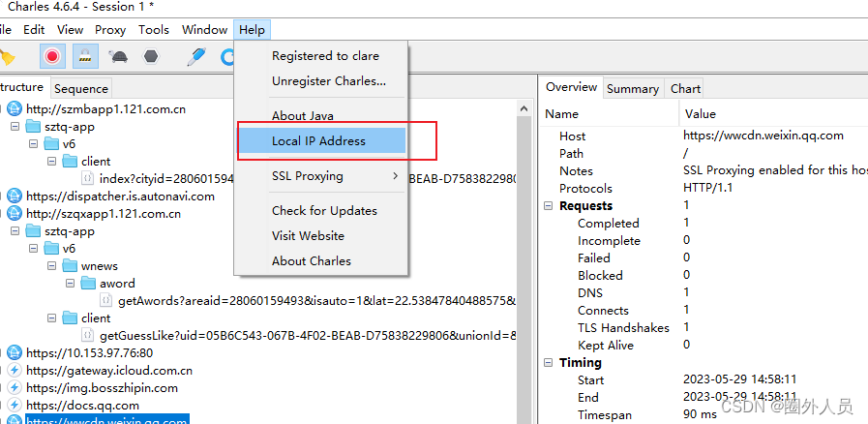Click the wnews folder icon
The width and height of the screenshot is (868, 424).
pos(70,265)
